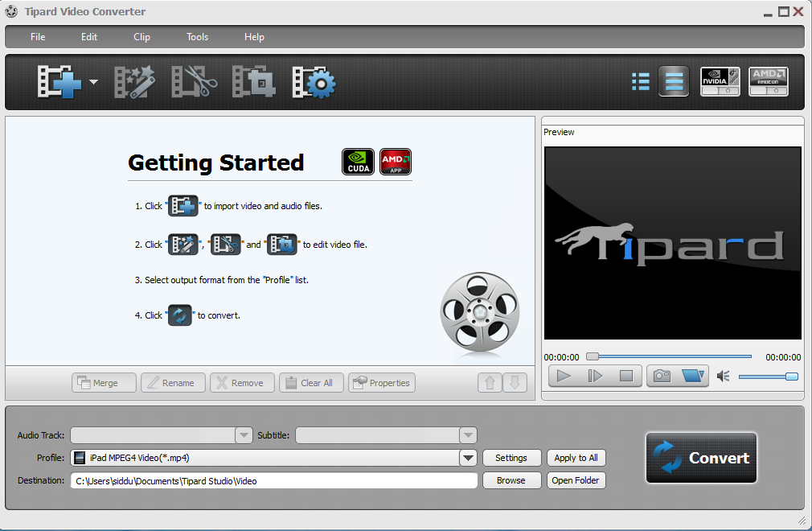Start conversion with the Convert button

[x=700, y=458]
